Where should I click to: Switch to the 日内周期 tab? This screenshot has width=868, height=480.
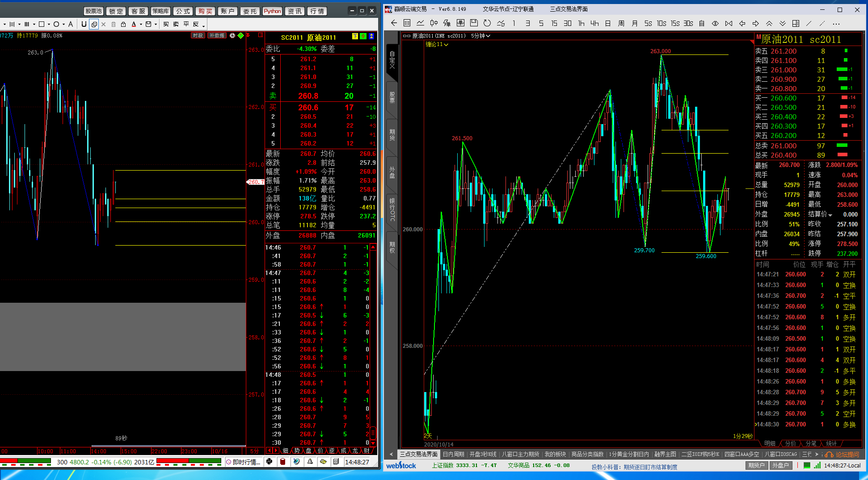coord(453,454)
